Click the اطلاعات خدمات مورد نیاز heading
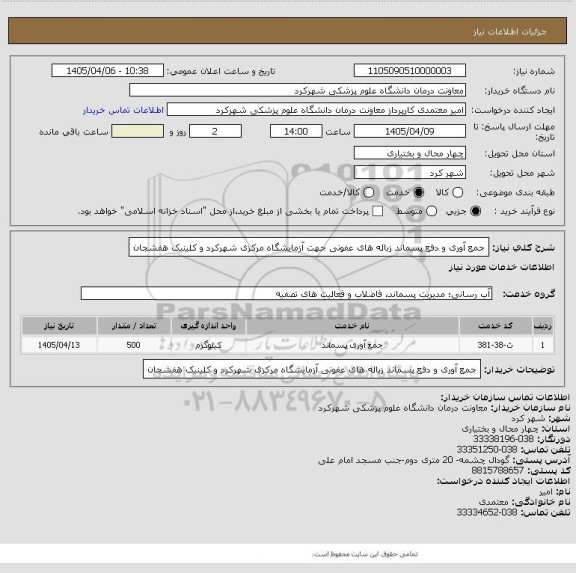 click(x=501, y=267)
